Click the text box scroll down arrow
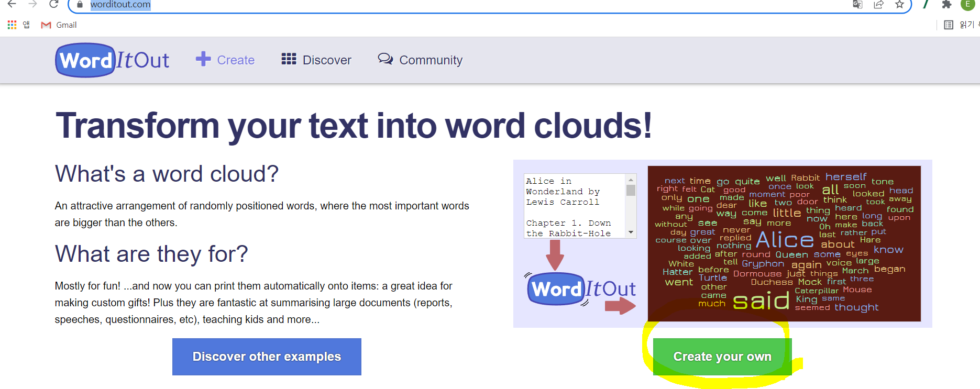 [631, 232]
